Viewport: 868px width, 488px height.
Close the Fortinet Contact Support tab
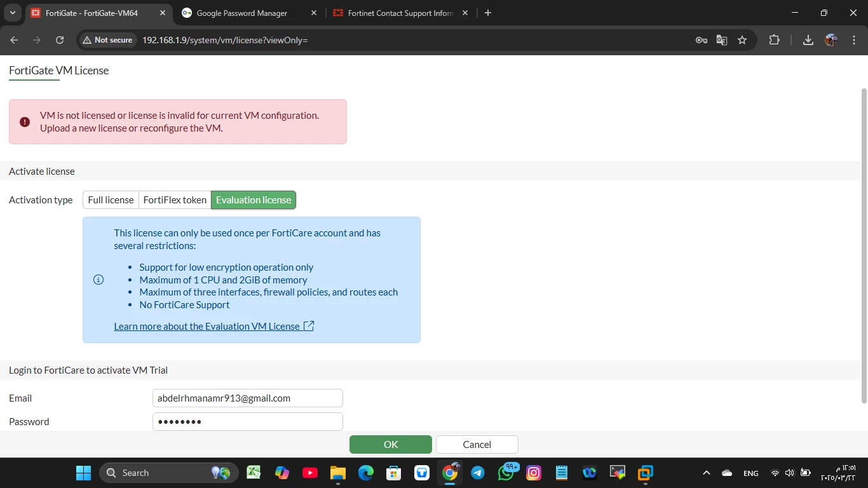(465, 13)
